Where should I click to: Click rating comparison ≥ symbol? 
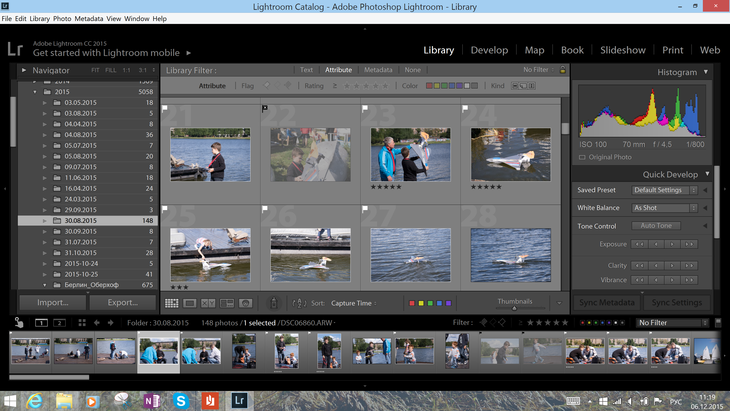pyautogui.click(x=335, y=86)
